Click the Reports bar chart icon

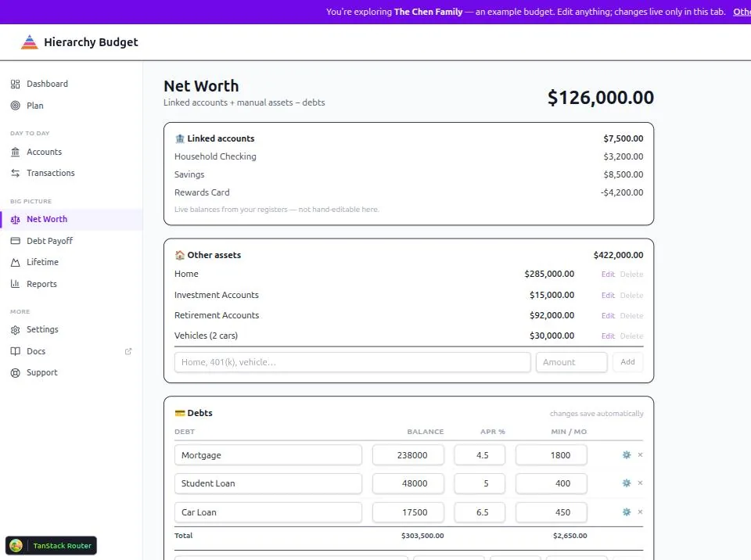point(16,284)
